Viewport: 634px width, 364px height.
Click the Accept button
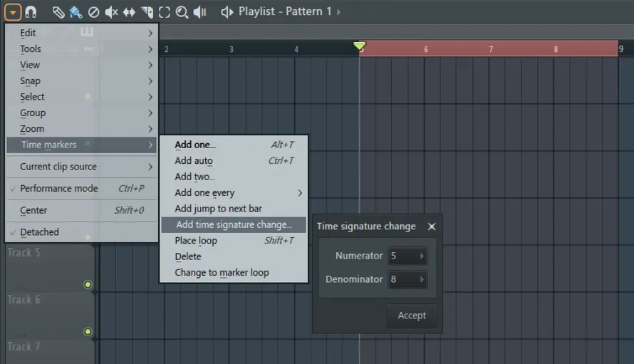pyautogui.click(x=412, y=316)
